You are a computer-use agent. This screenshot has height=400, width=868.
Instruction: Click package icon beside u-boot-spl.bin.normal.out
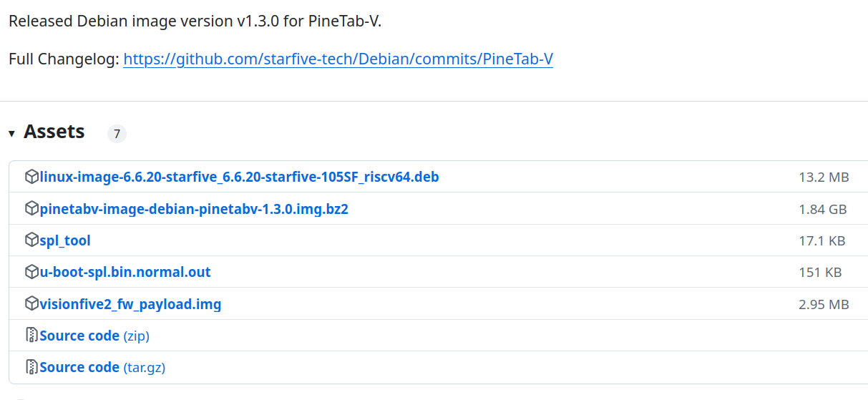(31, 272)
